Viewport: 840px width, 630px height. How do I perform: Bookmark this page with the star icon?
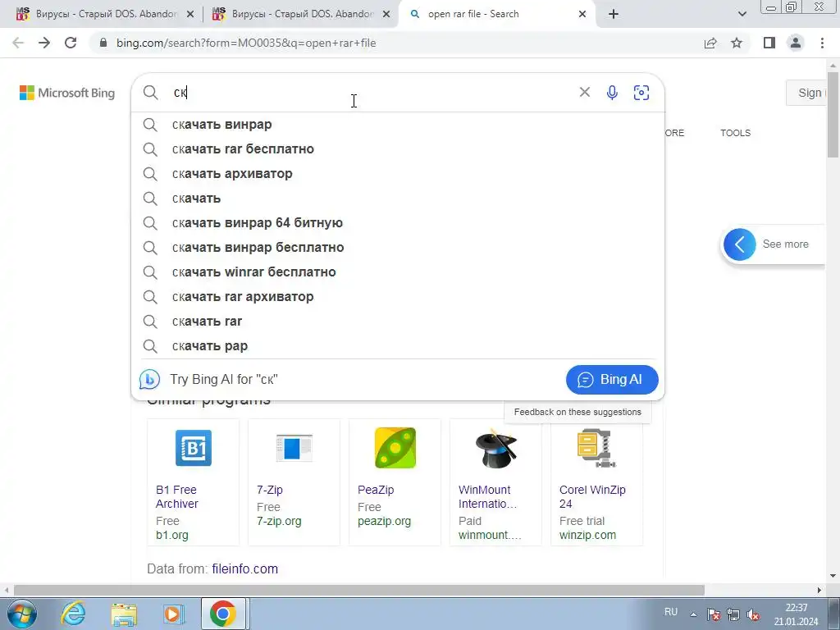coord(737,43)
